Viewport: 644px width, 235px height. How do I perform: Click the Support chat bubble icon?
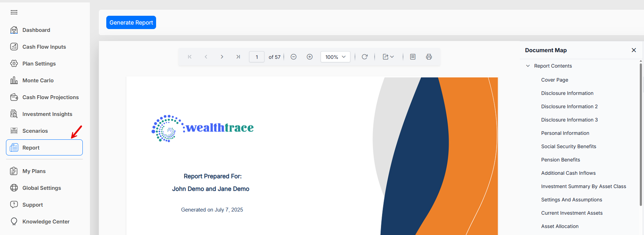pyautogui.click(x=14, y=205)
